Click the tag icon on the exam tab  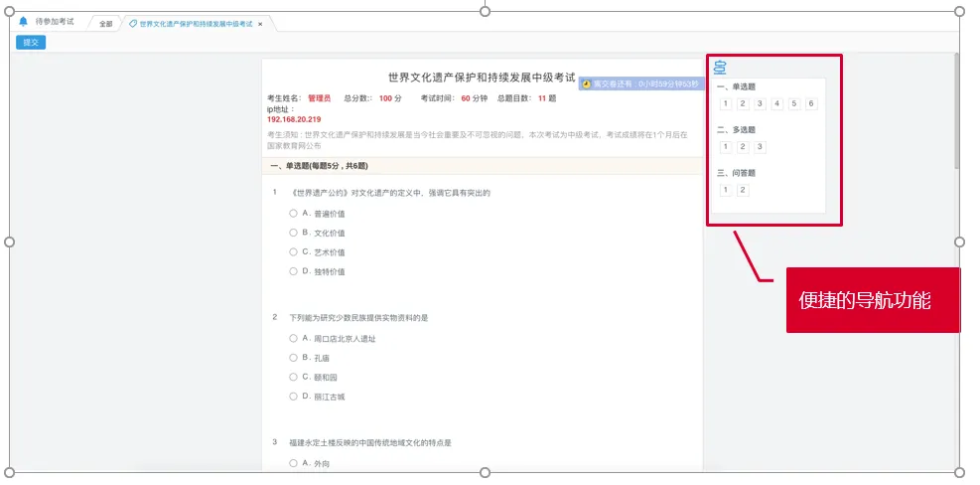[133, 23]
